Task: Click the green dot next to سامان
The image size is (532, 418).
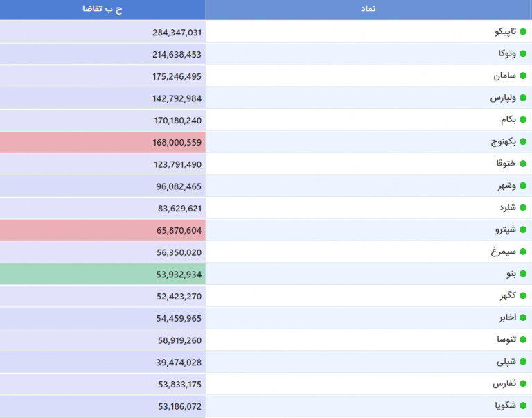Action: point(523,76)
